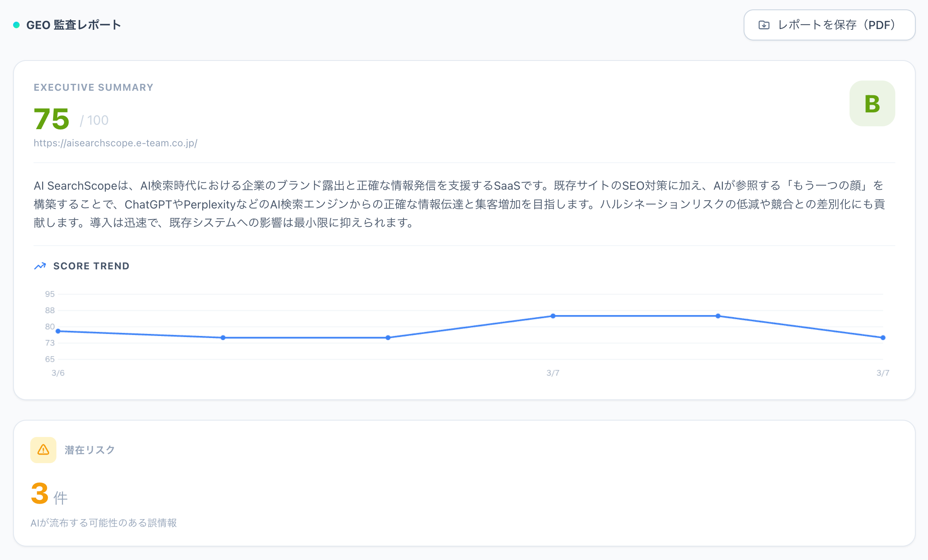Click the SCORE TREND label

point(91,266)
